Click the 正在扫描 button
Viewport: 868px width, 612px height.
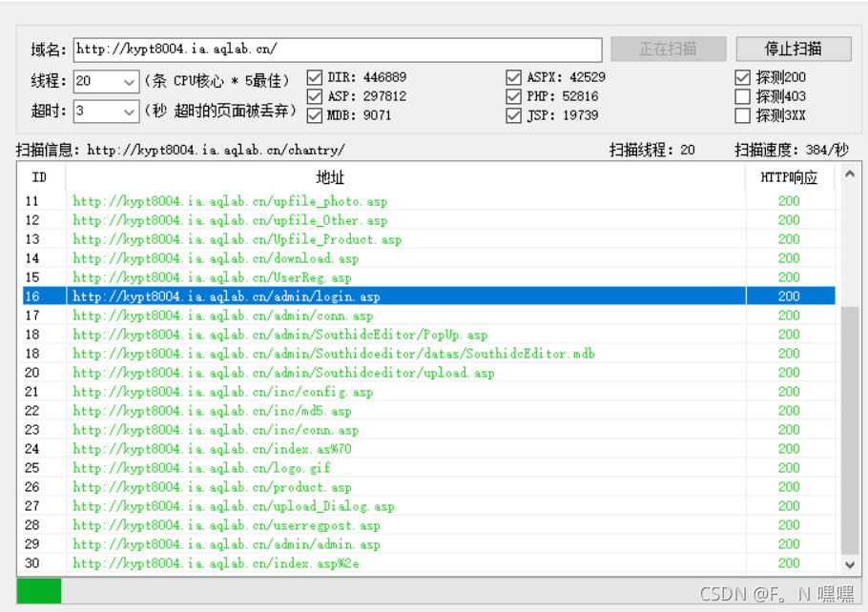point(668,49)
